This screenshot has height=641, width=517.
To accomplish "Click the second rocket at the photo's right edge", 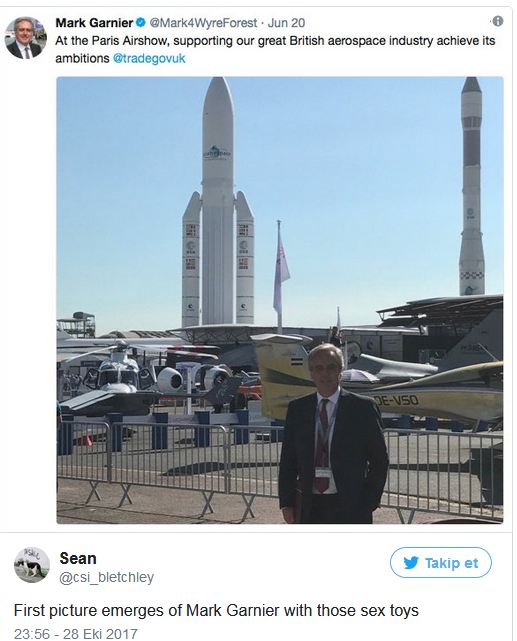I will [x=471, y=186].
